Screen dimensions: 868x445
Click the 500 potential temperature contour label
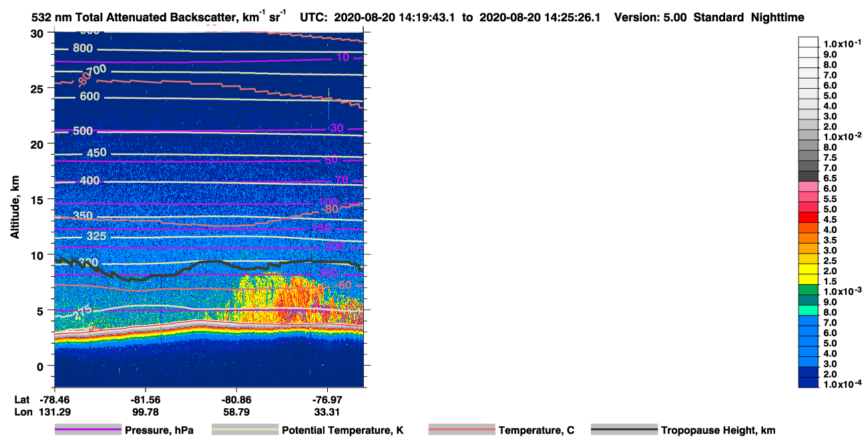point(83,131)
